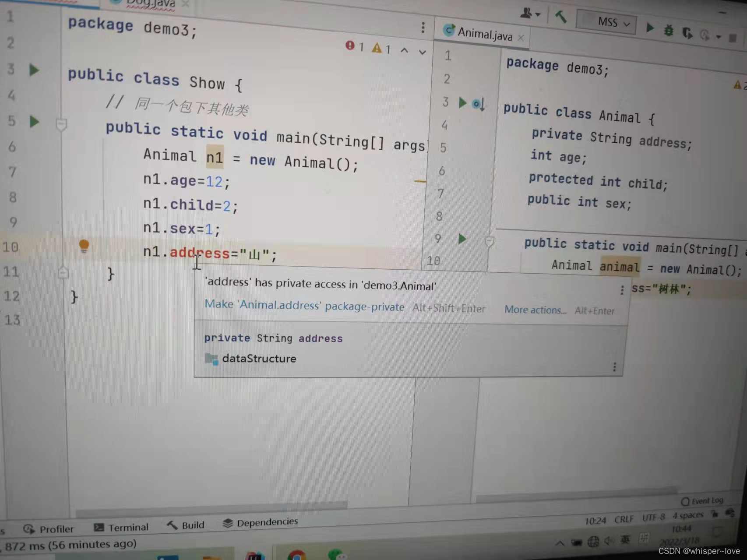This screenshot has width=747, height=560.
Task: Start debugging with the bug icon
Action: pos(669,30)
